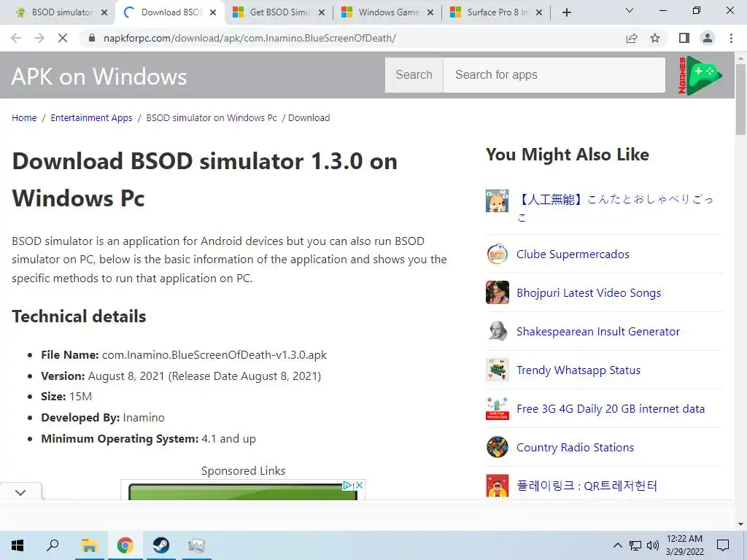The height and width of the screenshot is (560, 747).
Task: Expand the bottom-left collapse chevron
Action: pos(20,492)
